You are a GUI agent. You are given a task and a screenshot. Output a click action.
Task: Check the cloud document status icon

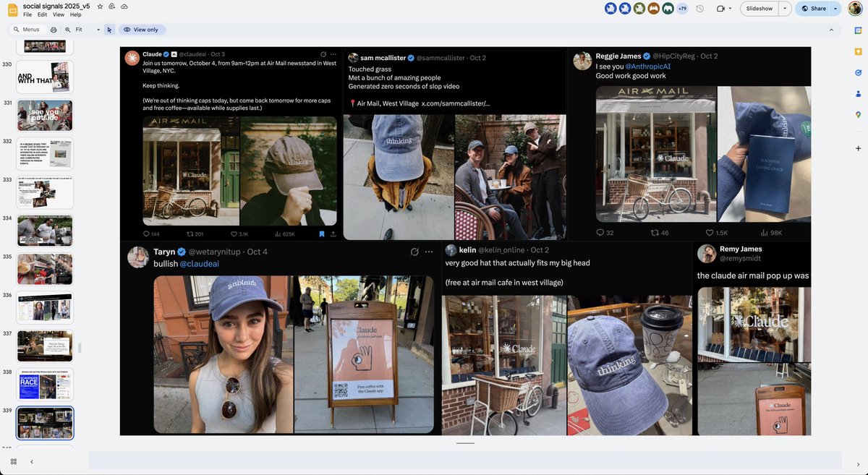click(x=124, y=6)
